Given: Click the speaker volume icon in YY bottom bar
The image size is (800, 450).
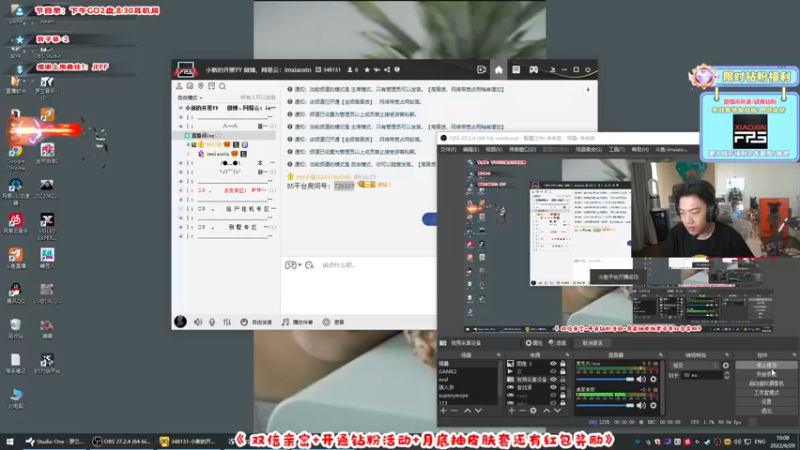Looking at the screenshot, I should click(x=198, y=322).
